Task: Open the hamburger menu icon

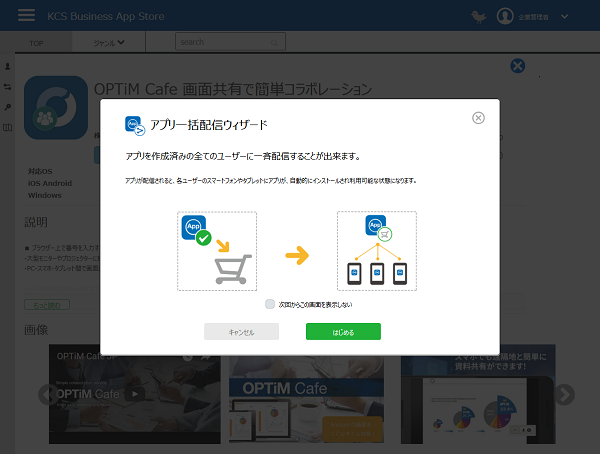Action: [26, 15]
